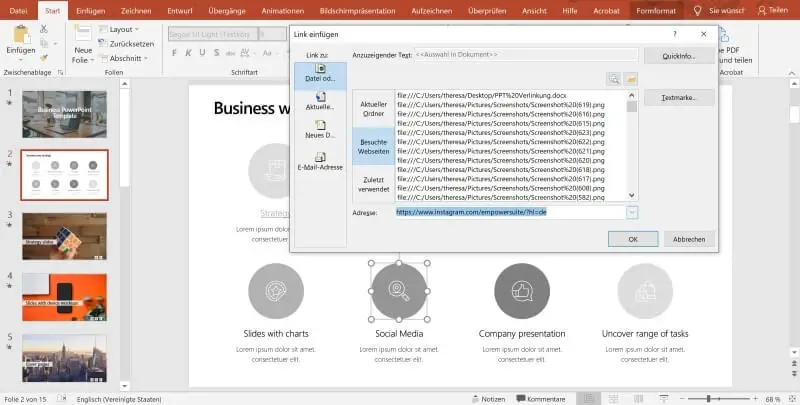Show the 'Besuchte Webseiten' list
800x405 pixels.
coord(373,147)
